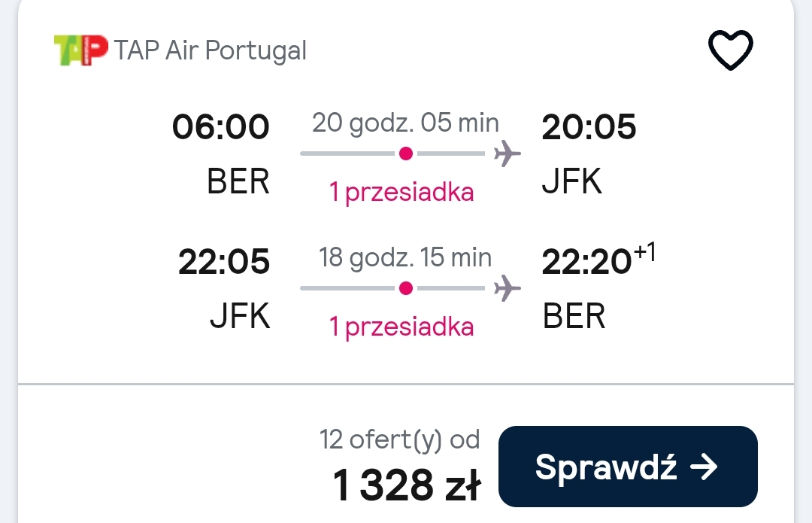Screen dimensions: 812x523
Task: Click the '12 ofert(y) od' text
Action: pos(400,440)
